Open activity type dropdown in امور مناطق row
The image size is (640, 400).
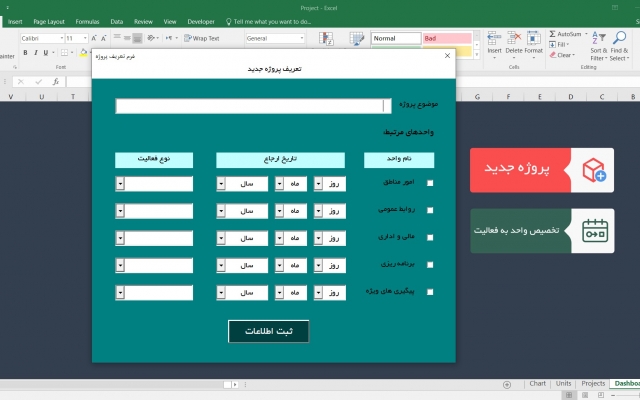tap(120, 184)
